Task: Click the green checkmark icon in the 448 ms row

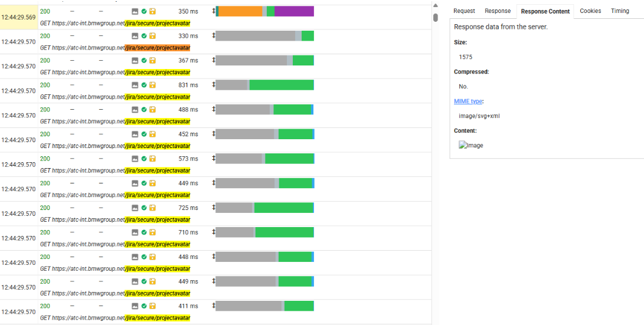Action: (x=144, y=257)
